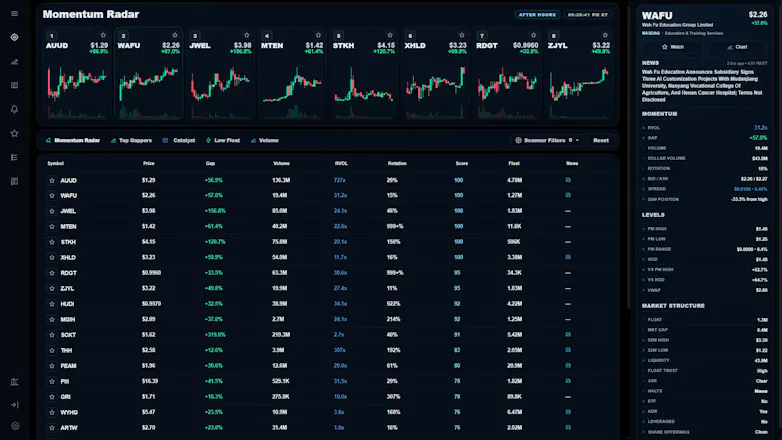Switch to the Top Gappers tab
Image resolution: width=782 pixels, height=440 pixels.
[x=131, y=140]
